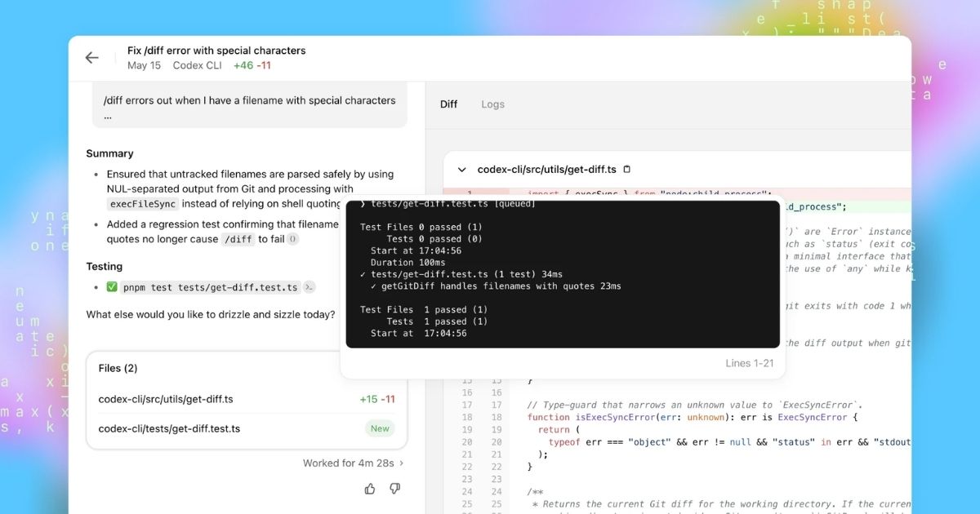
Task: Click the 'New' badge on get-diff.test.ts
Action: (381, 428)
